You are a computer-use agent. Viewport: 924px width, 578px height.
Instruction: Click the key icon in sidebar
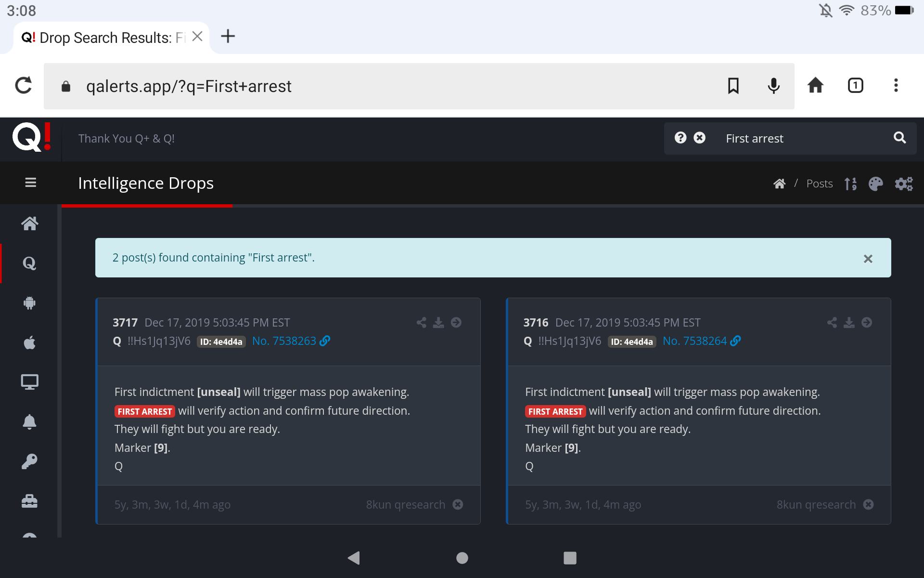(x=29, y=461)
